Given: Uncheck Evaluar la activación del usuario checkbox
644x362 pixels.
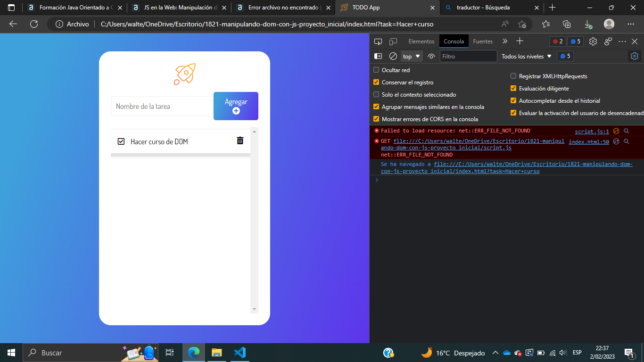Looking at the screenshot, I should click(513, 113).
